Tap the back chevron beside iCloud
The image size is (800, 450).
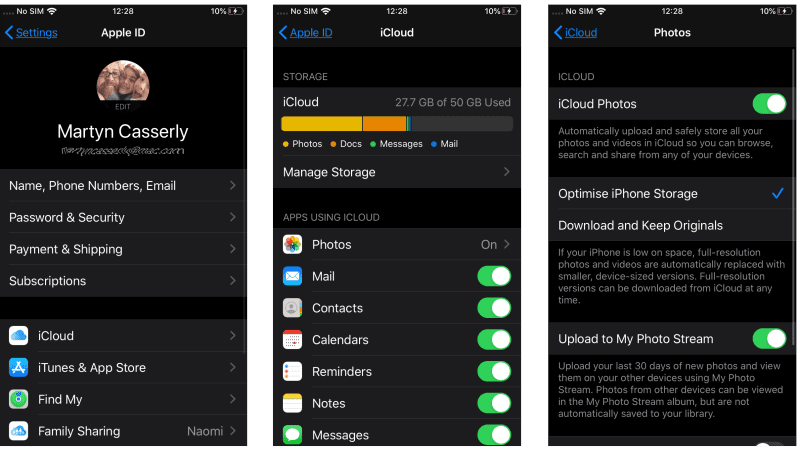coord(558,33)
